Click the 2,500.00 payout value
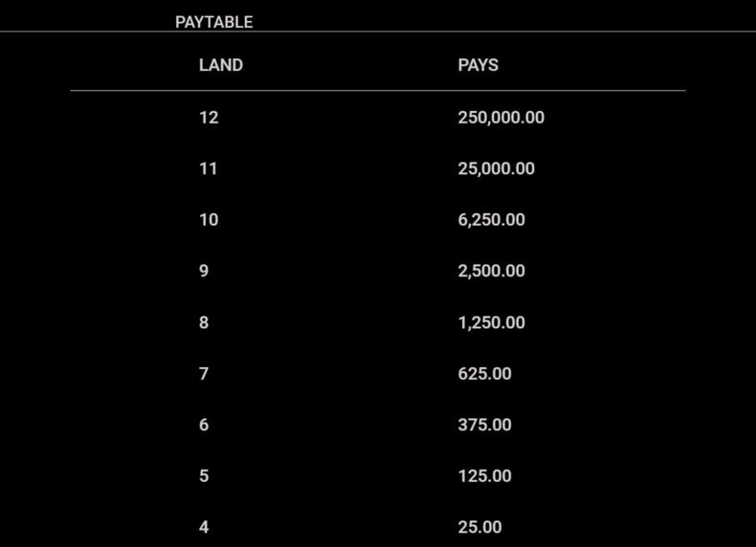This screenshot has width=756, height=547. [491, 271]
